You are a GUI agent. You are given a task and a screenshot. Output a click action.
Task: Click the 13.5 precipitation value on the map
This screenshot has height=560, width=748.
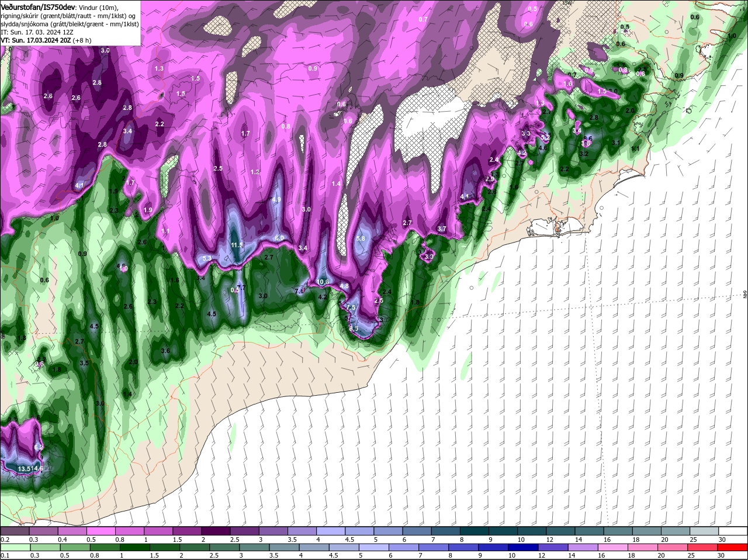[x=25, y=469]
